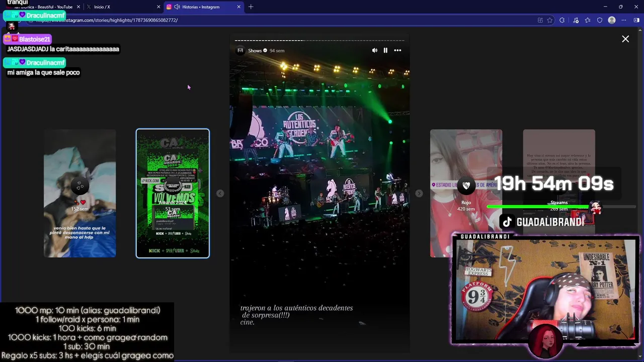The height and width of the screenshot is (362, 644).
Task: Open the Rojo highlight thumbnail
Action: coord(466,194)
